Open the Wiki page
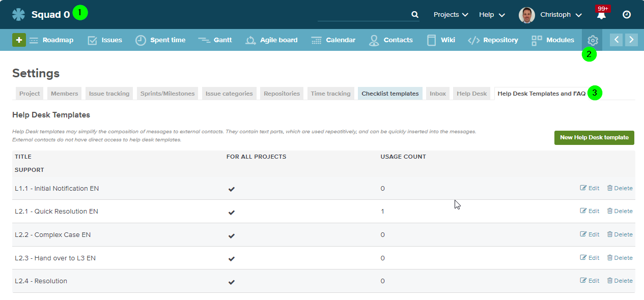This screenshot has height=300, width=644. point(441,40)
